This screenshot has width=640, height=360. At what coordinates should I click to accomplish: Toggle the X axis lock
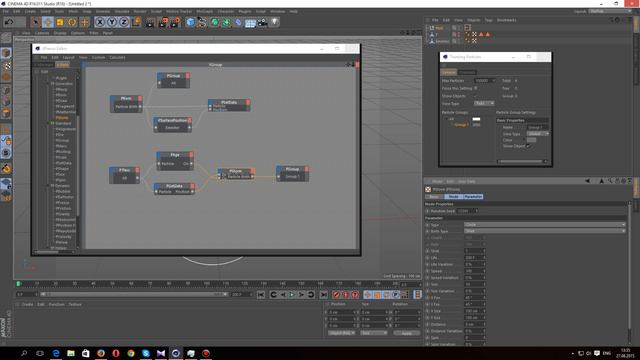tap(100, 22)
